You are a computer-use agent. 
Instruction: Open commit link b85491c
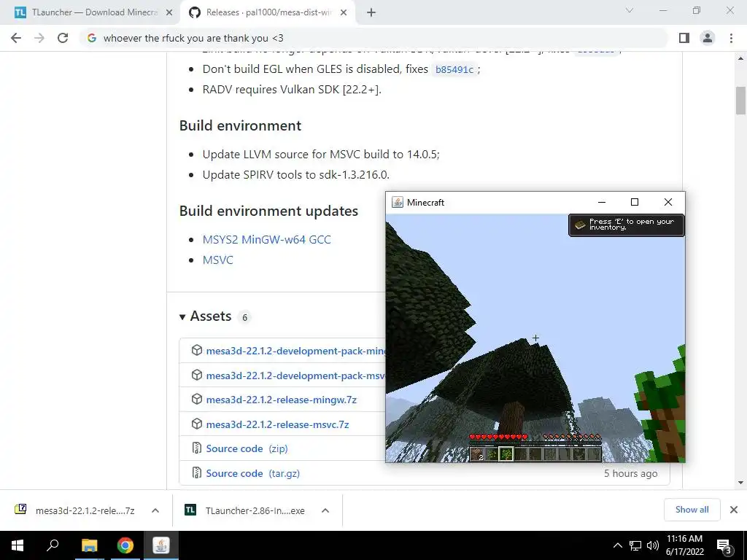(454, 69)
